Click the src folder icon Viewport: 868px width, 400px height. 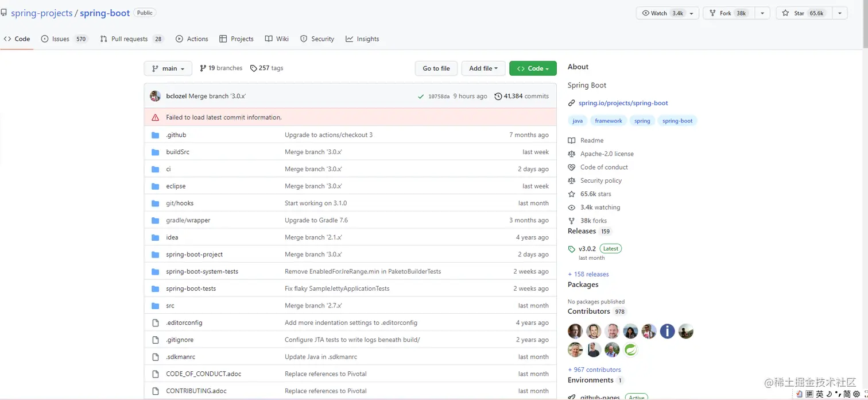coord(155,306)
